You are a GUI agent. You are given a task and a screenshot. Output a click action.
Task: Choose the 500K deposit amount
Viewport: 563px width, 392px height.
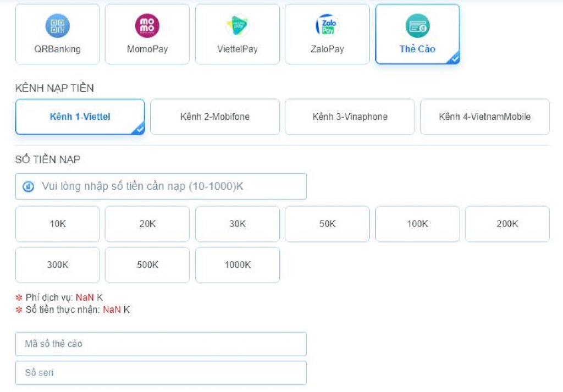[x=147, y=265]
